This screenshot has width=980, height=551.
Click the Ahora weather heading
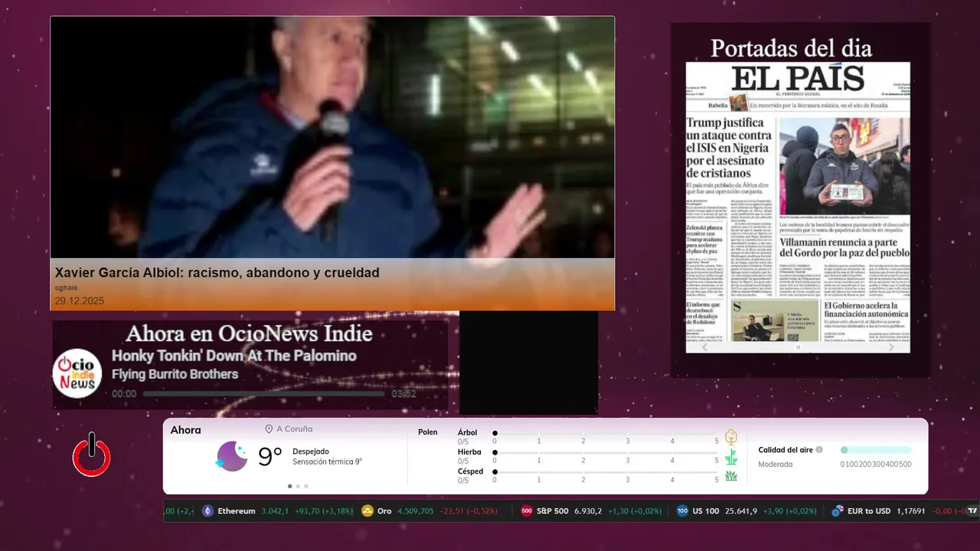(x=185, y=430)
